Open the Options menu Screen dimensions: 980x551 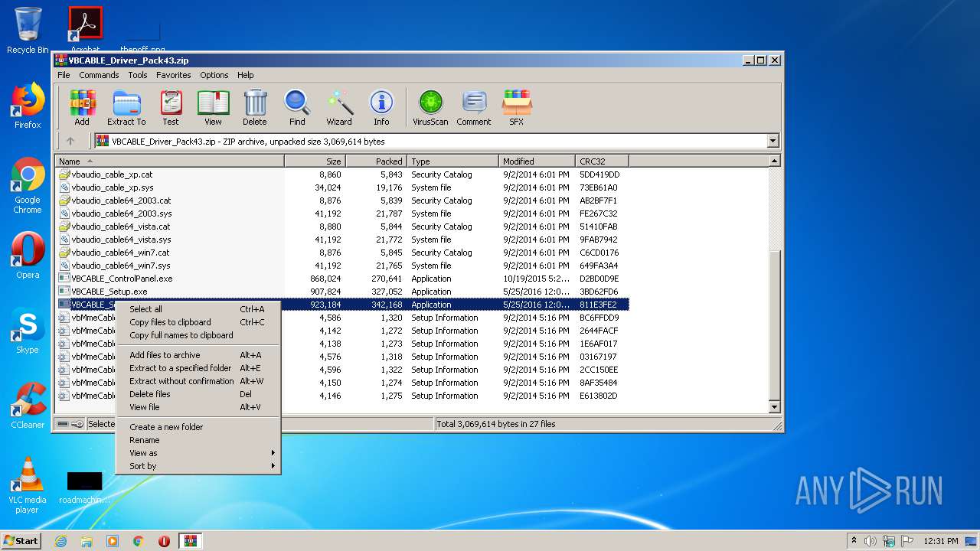[x=214, y=75]
